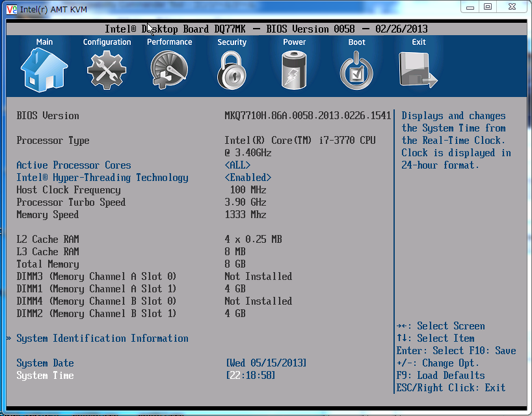Select the System Date setting label
532x416 pixels.
[45, 363]
